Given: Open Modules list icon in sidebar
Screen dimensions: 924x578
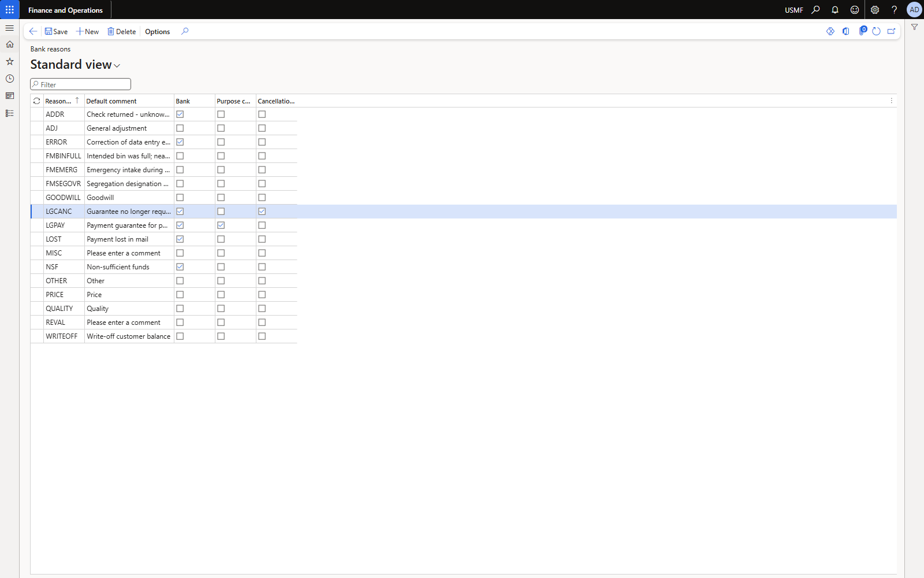Looking at the screenshot, I should [10, 113].
